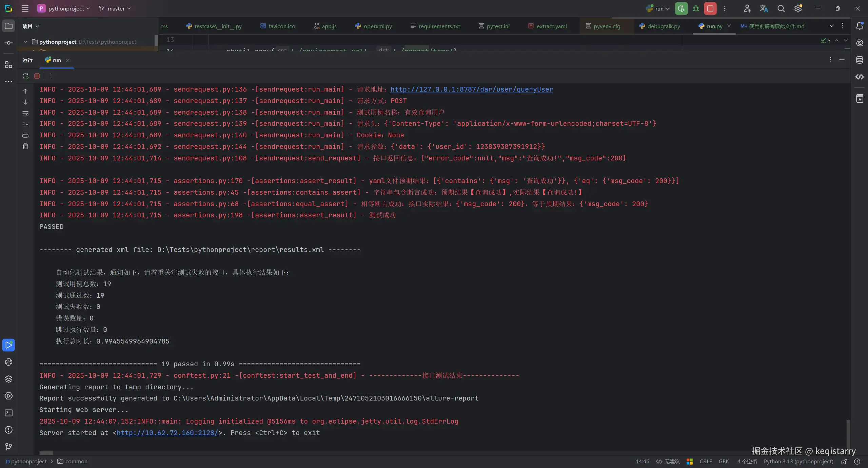The image size is (868, 468).
Task: Click the print console output icon
Action: coord(25,135)
